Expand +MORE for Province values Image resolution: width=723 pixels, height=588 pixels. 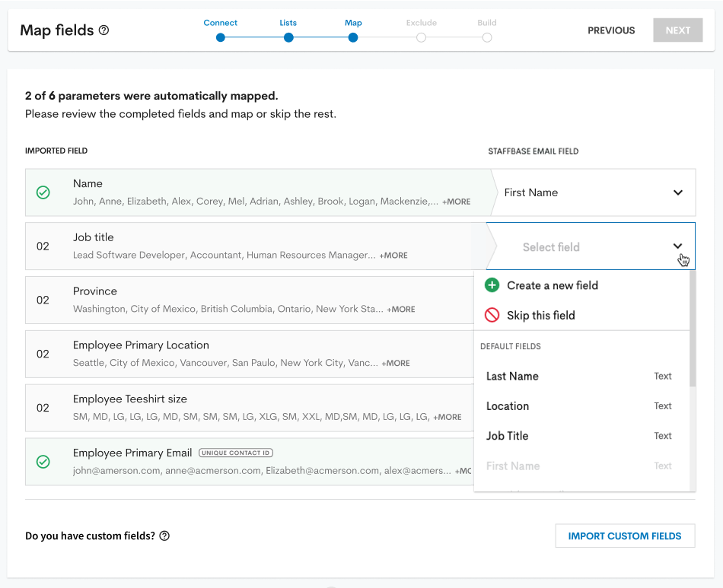click(400, 309)
